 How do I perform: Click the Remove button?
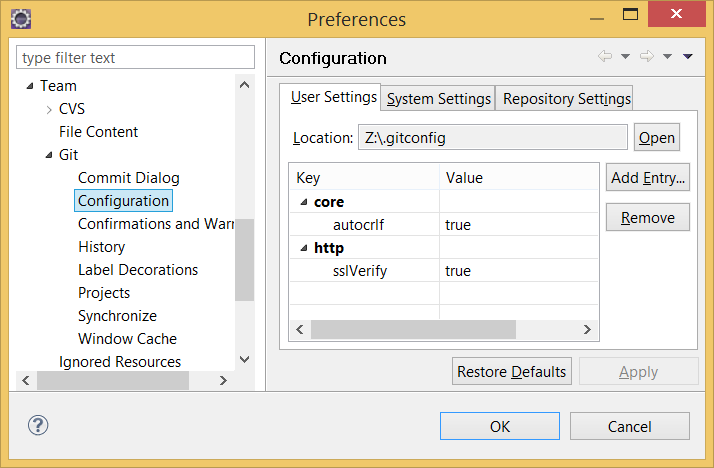tap(648, 218)
